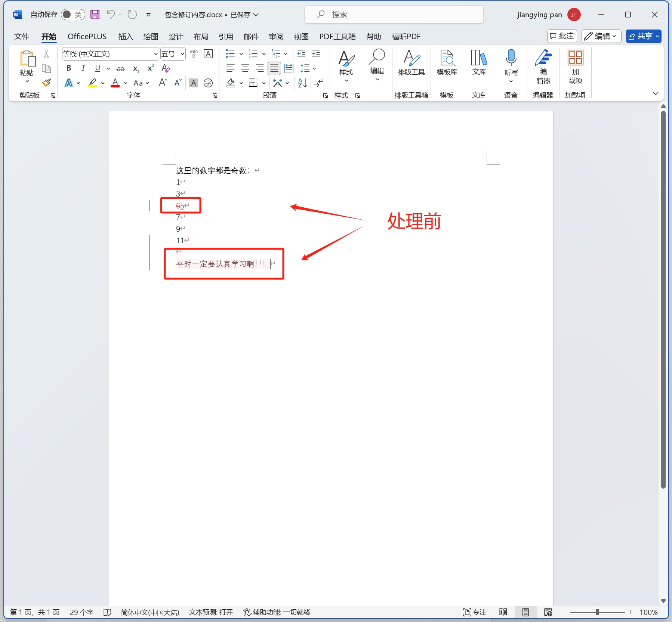Screen dimensions: 672x622
Task: Enable 专注 focus mode in status bar
Action: tap(474, 612)
